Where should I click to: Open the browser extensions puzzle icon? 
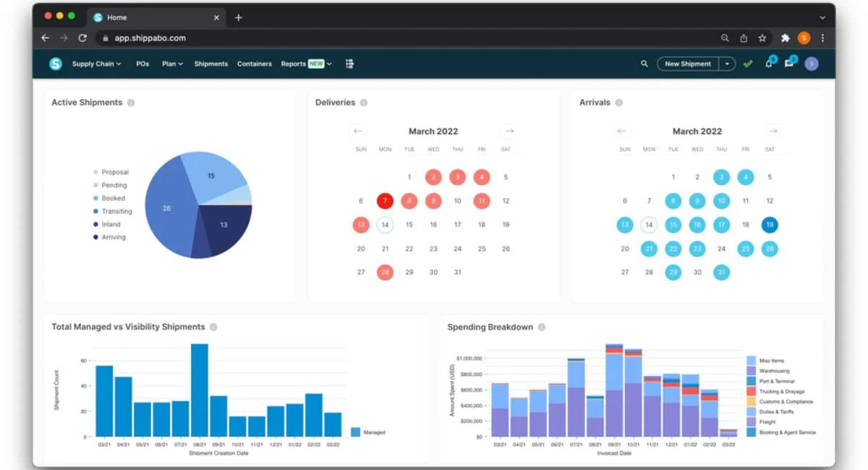786,38
